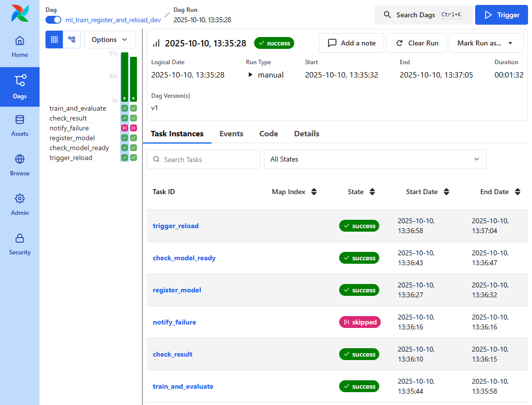Open the Options dropdown
532x405 pixels.
pos(110,39)
